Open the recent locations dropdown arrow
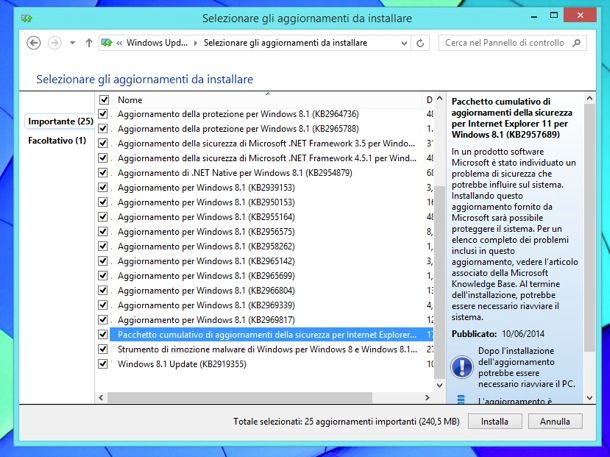 [x=72, y=43]
